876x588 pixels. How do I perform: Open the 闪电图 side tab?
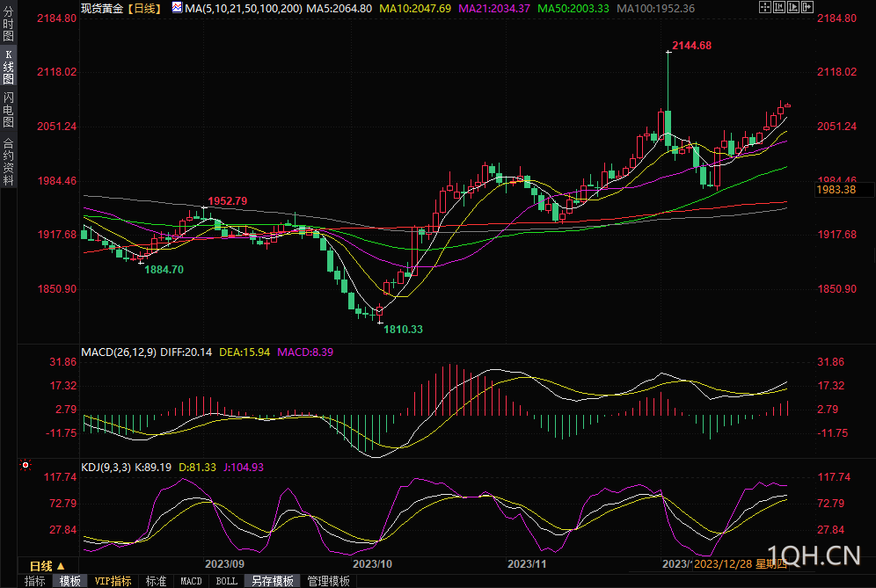(8, 109)
